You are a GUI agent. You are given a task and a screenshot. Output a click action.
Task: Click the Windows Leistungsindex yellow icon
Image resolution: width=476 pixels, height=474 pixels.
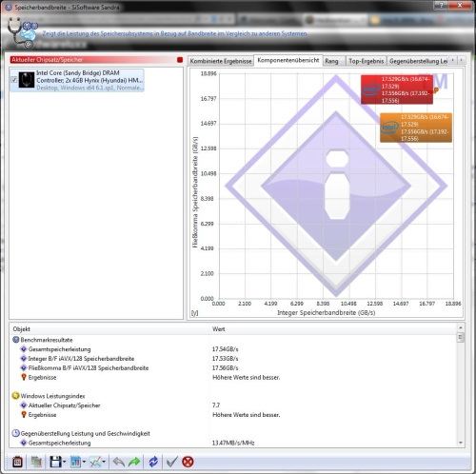[15, 396]
